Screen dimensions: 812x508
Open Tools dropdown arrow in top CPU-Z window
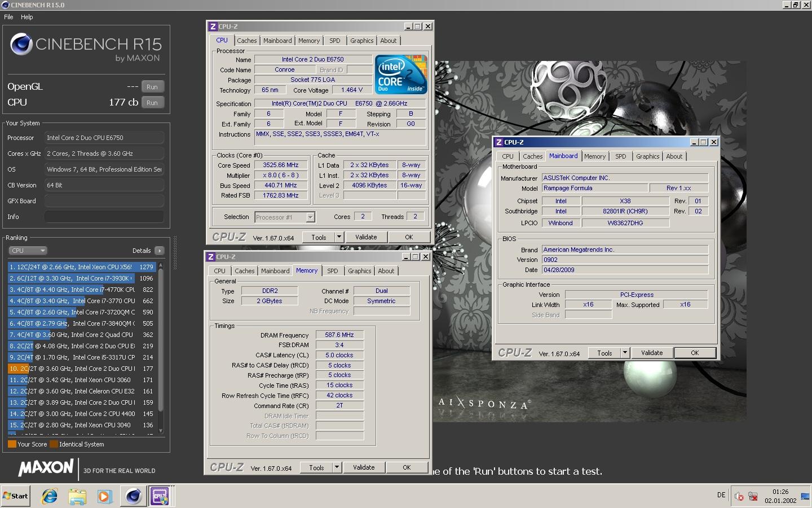click(339, 238)
